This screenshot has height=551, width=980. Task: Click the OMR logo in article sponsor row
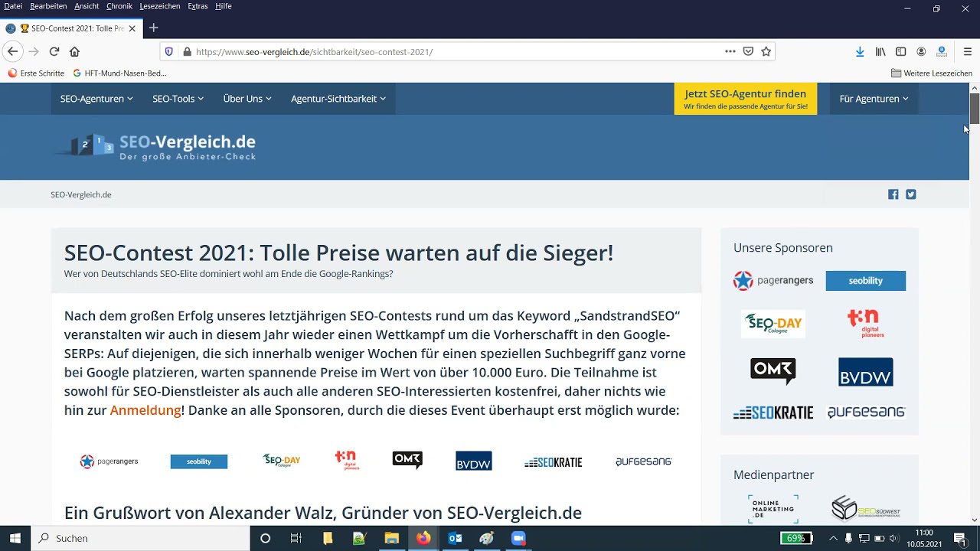click(407, 460)
